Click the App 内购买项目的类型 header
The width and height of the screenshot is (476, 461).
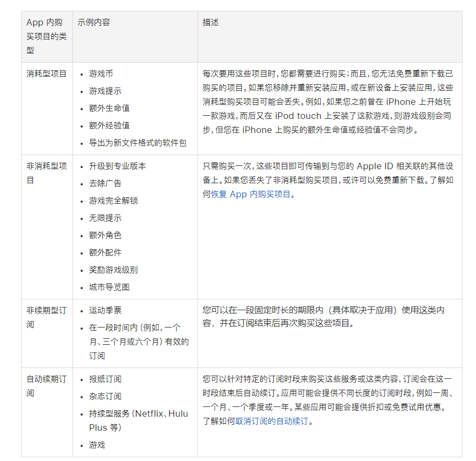46,35
